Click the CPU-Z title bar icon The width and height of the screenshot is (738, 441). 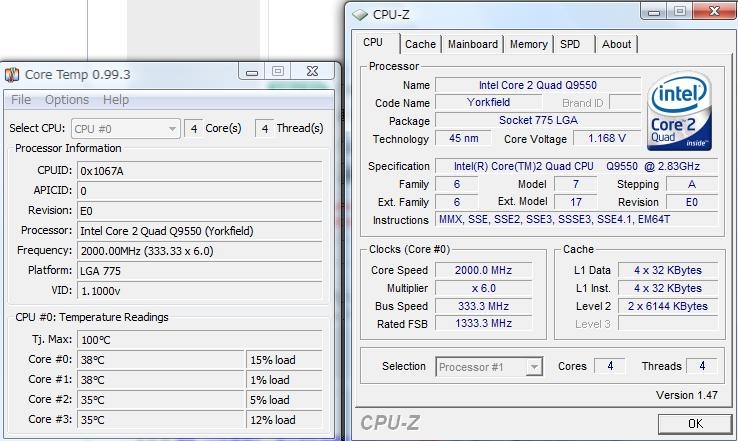click(360, 15)
